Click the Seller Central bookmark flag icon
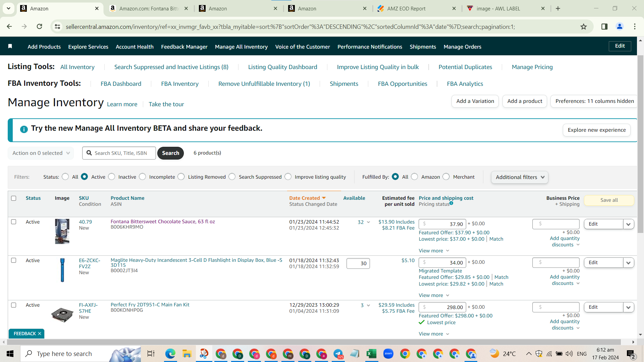Image resolution: width=644 pixels, height=362 pixels. 10,46
